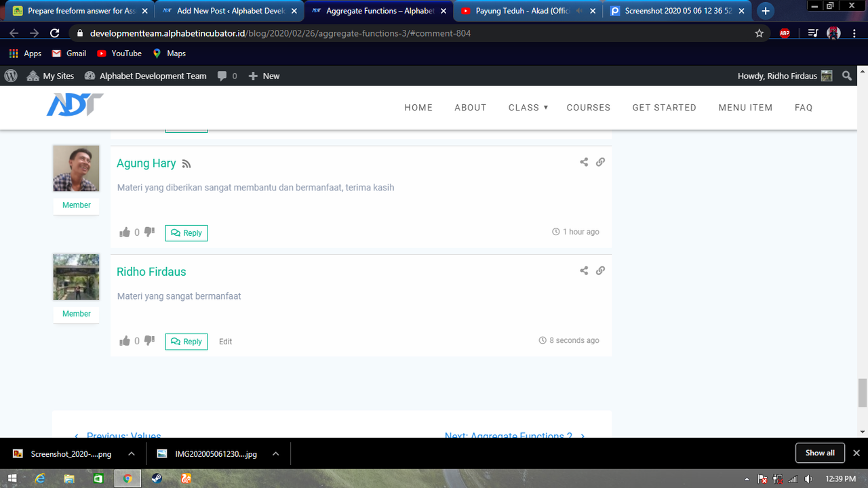This screenshot has width=868, height=488.
Task: Click the browser forward arrow
Action: (x=34, y=33)
